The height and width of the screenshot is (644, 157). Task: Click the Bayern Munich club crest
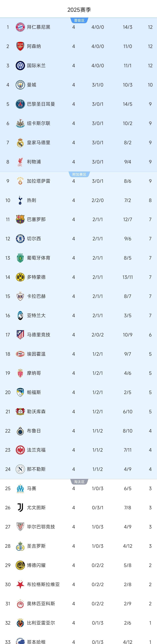[x=20, y=27]
